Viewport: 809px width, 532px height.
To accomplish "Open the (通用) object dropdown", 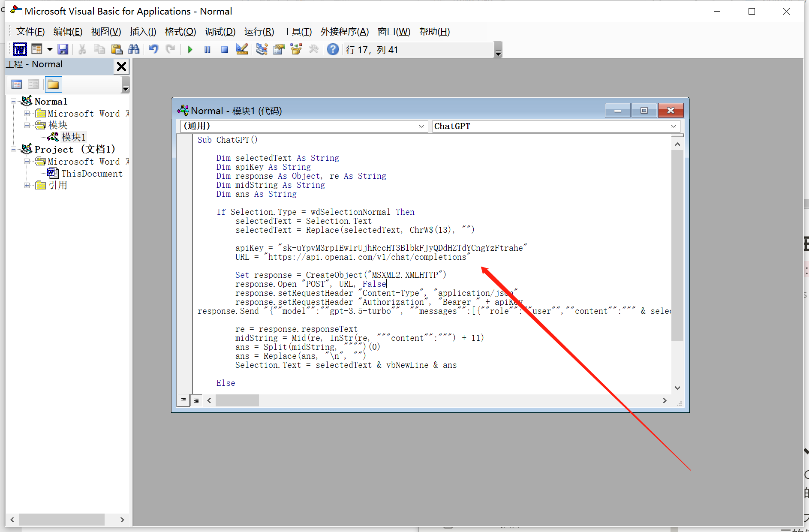I will tap(421, 126).
